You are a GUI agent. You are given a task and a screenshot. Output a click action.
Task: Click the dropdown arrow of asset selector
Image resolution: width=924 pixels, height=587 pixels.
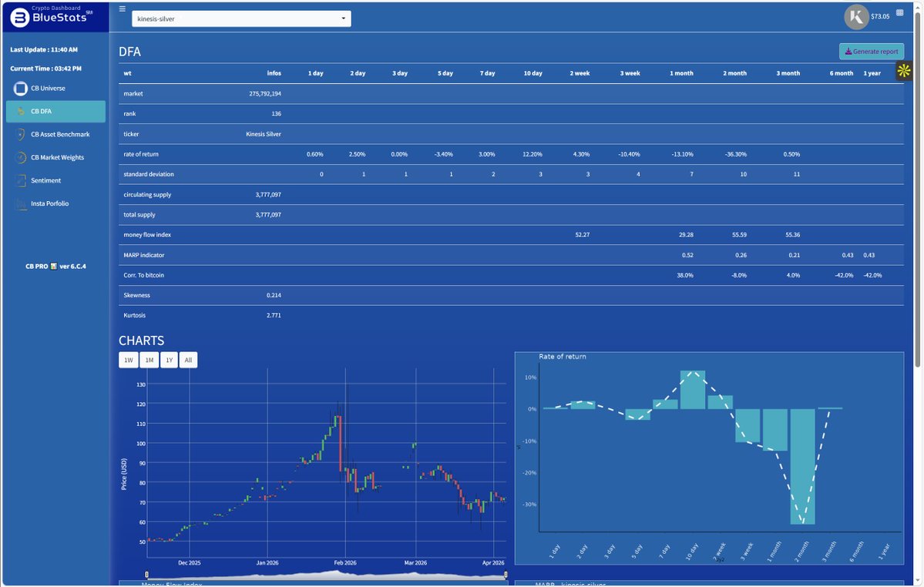pos(343,18)
